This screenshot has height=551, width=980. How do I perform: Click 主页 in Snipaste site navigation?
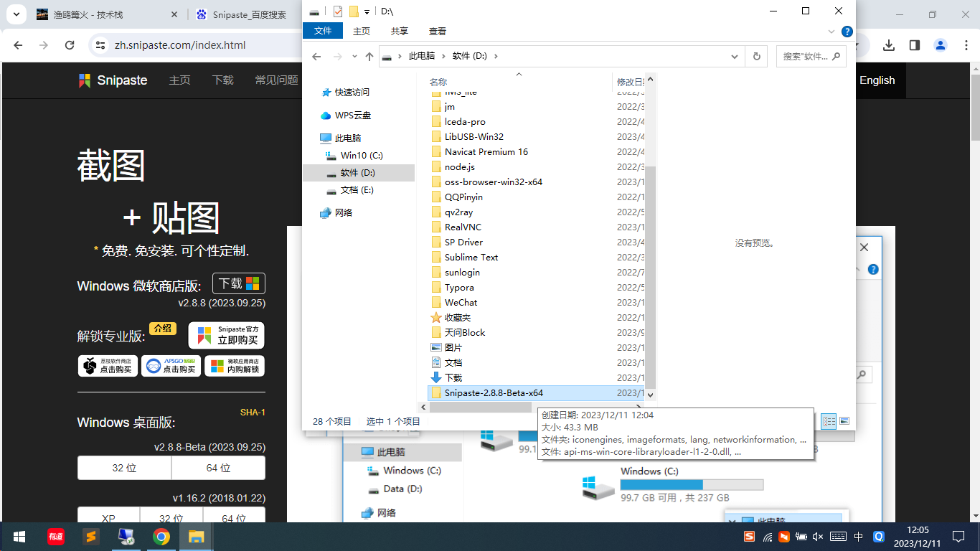coord(179,80)
